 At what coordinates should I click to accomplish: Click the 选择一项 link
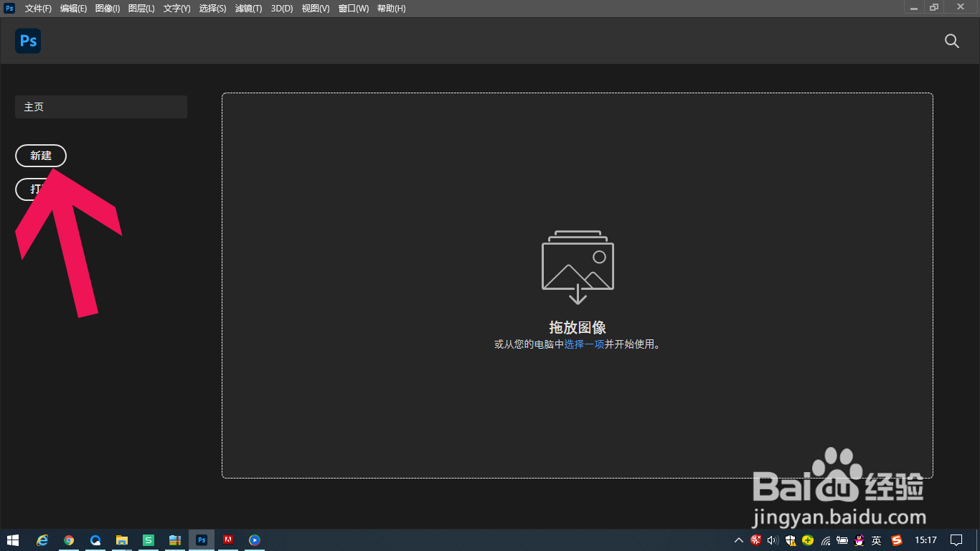584,344
